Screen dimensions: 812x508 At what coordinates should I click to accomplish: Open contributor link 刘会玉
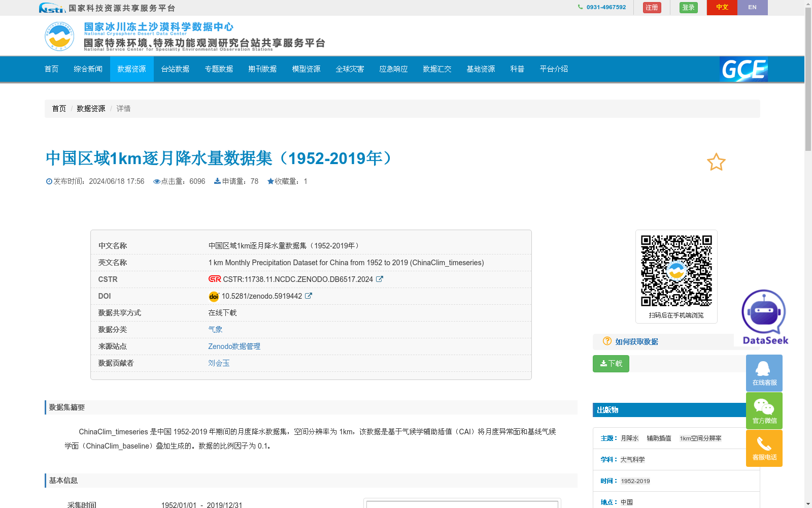click(x=219, y=363)
